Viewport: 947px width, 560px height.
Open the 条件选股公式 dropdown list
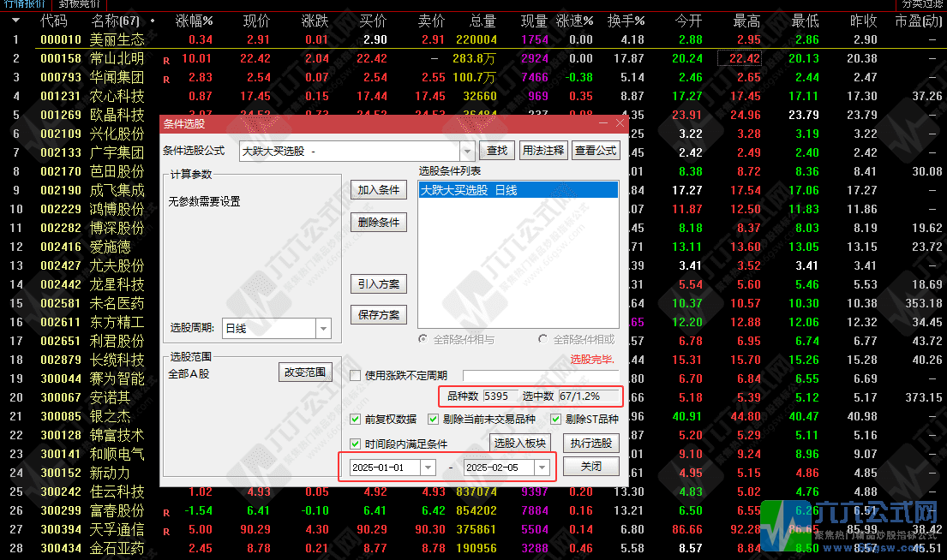pos(467,151)
